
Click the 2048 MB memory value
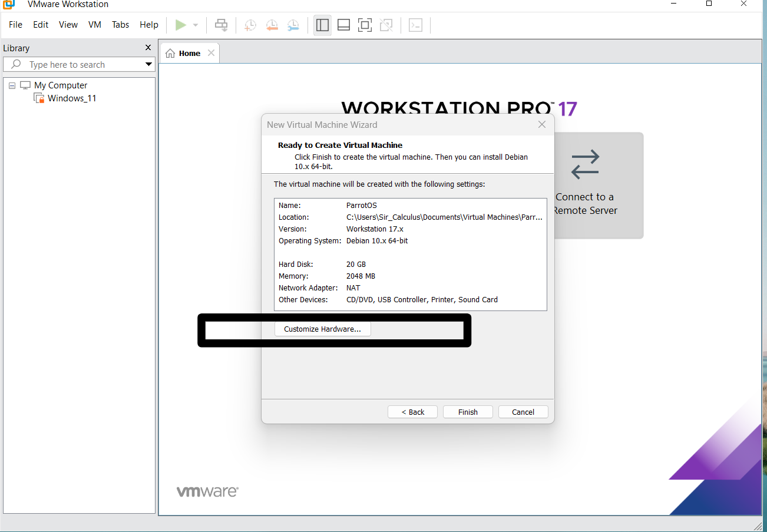click(361, 276)
